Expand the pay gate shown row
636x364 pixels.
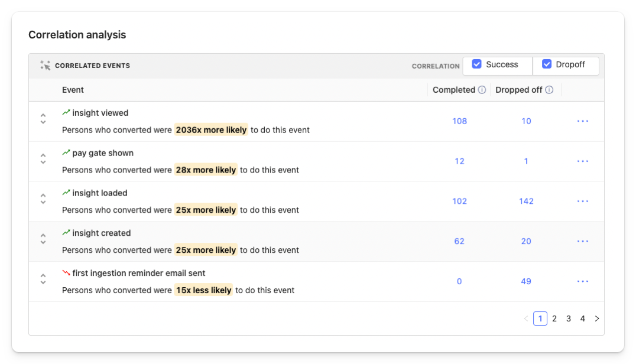click(43, 159)
